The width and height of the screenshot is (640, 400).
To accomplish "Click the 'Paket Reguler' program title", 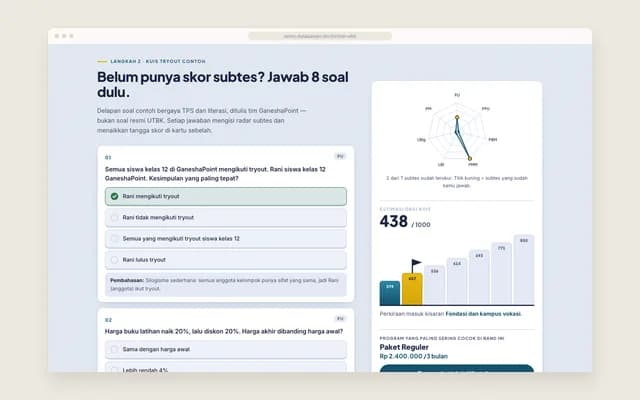I will [404, 347].
